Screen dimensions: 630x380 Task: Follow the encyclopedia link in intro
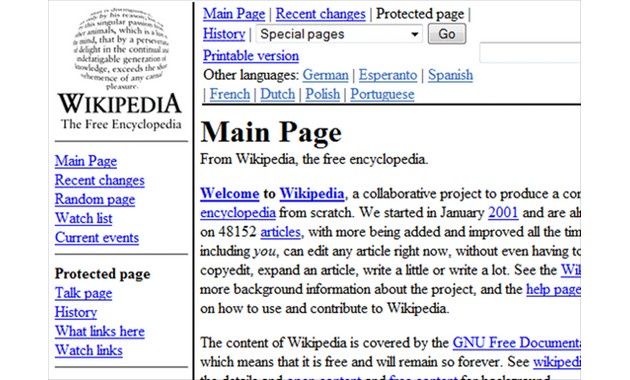coord(238,213)
